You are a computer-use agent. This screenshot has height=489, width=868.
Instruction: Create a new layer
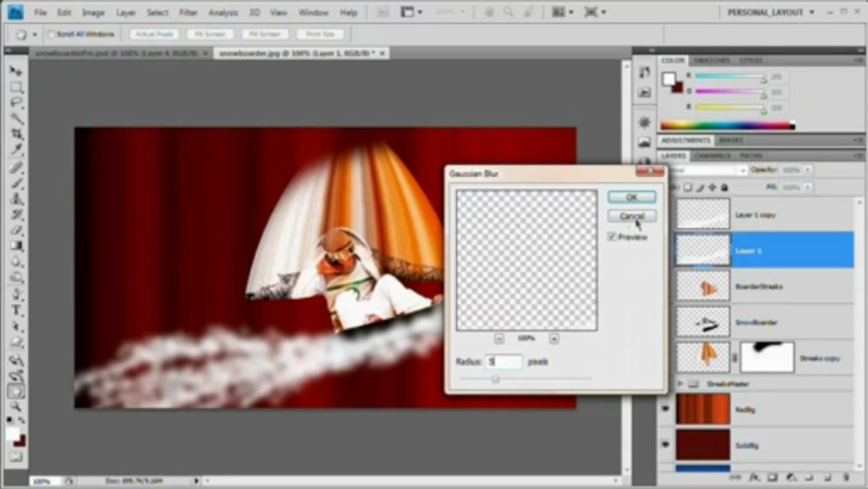pos(827,478)
